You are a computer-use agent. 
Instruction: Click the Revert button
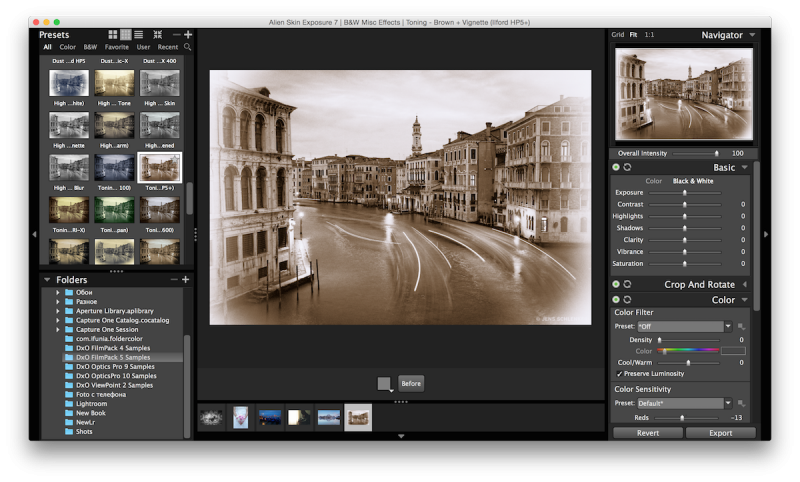click(x=647, y=433)
